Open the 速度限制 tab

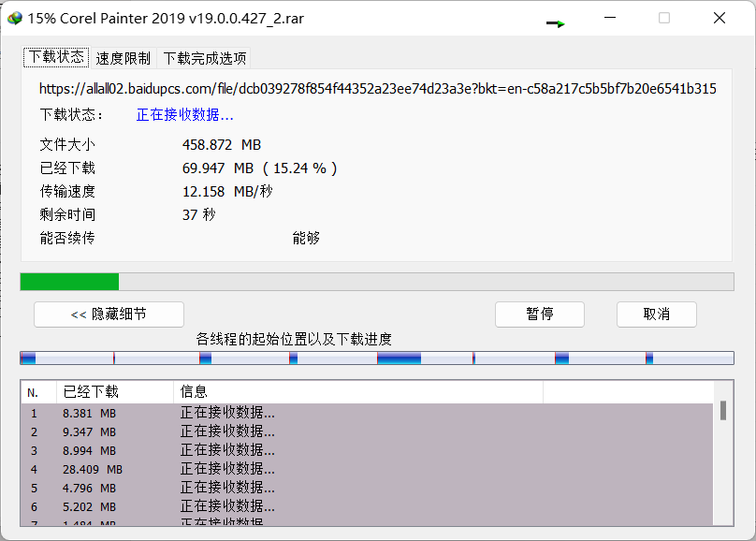pos(123,58)
